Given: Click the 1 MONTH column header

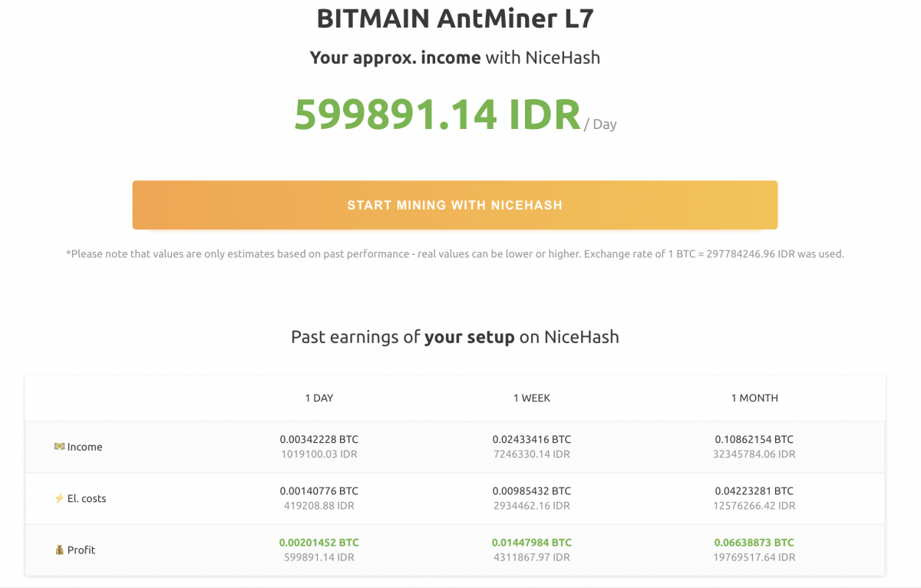Looking at the screenshot, I should (x=754, y=398).
